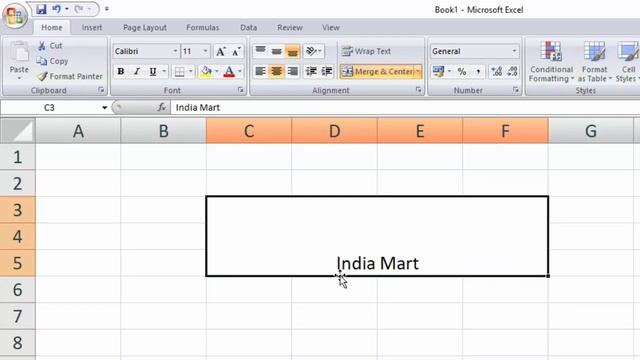Decrease the font size
Screen dimensions: 640x360
[236, 51]
